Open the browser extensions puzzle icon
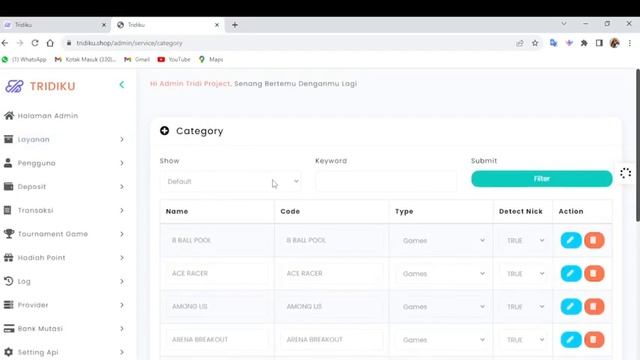The image size is (640, 360). [584, 43]
